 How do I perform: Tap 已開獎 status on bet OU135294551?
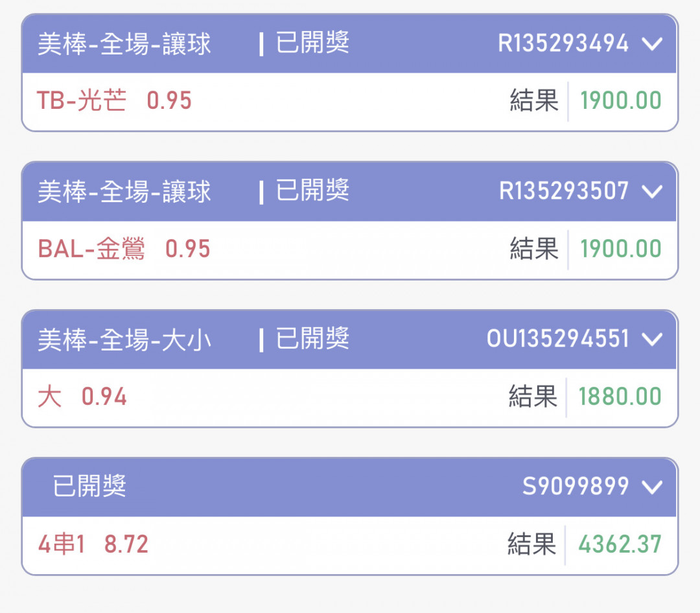[312, 339]
